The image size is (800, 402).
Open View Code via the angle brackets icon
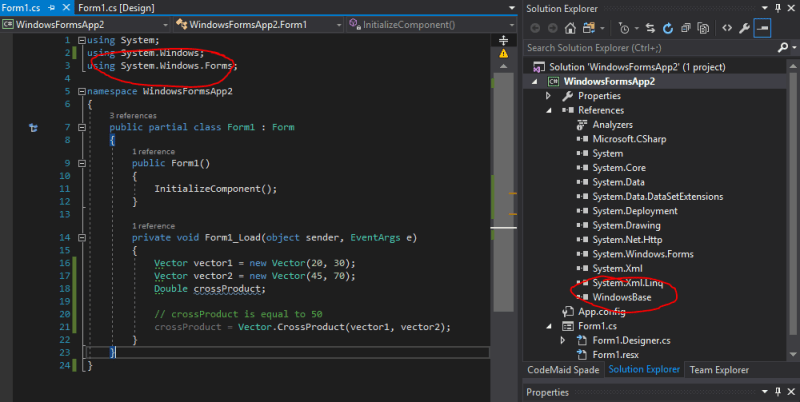click(727, 28)
